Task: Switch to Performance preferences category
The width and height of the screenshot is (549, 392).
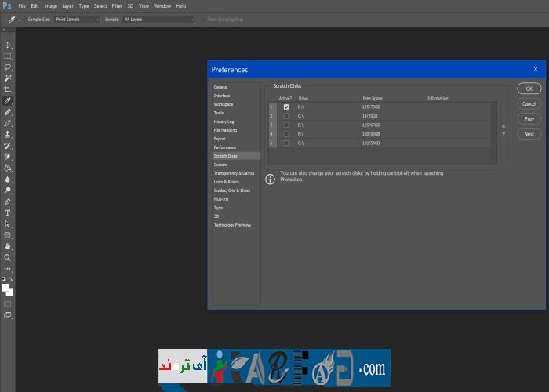Action: coord(225,147)
